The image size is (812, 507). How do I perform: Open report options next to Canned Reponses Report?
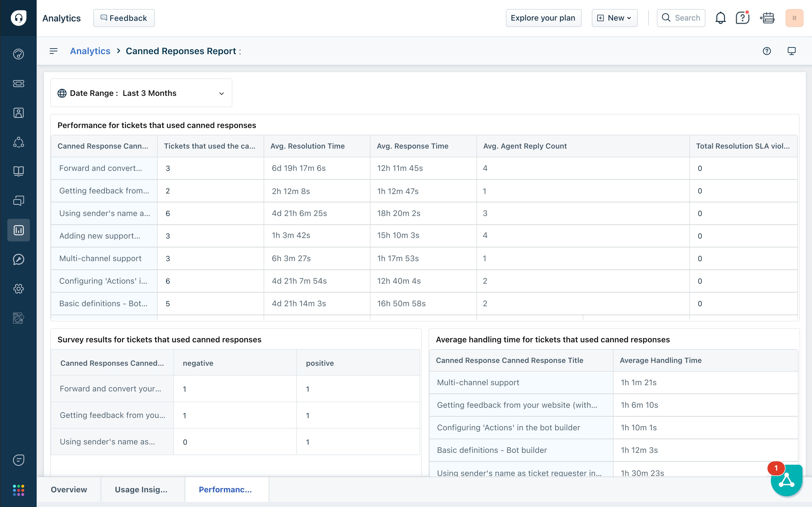pyautogui.click(x=240, y=51)
